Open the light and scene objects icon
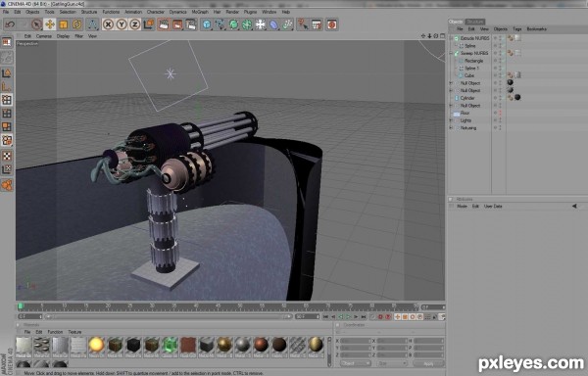 point(261,24)
